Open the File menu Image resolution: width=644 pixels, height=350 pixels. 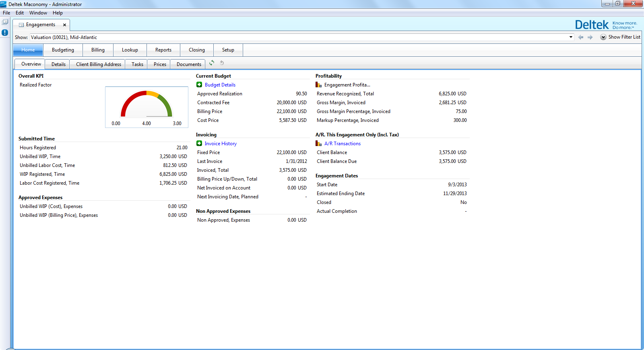pyautogui.click(x=6, y=13)
